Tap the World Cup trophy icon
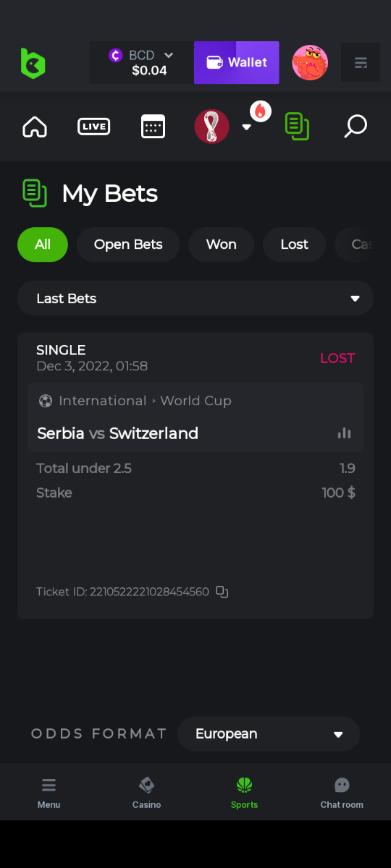 [211, 127]
